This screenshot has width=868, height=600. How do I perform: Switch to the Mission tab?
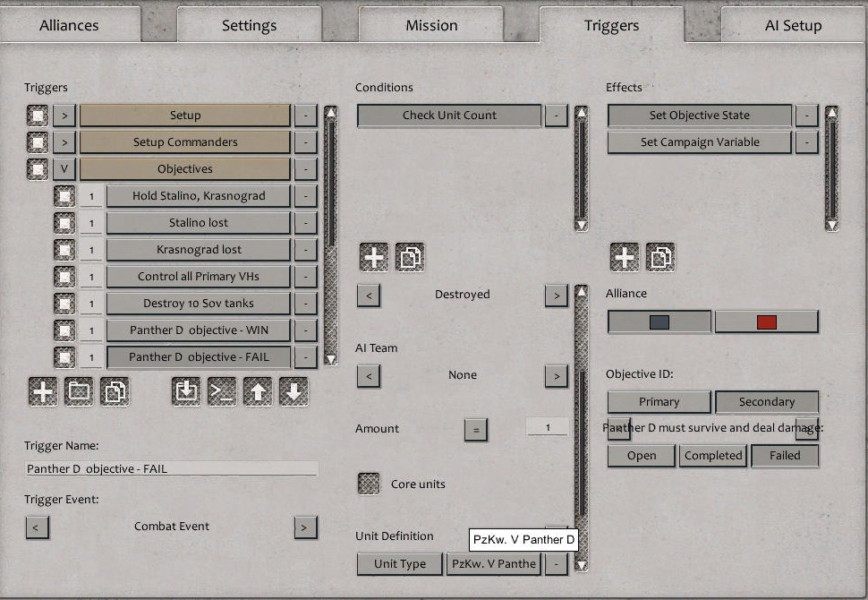tap(431, 25)
